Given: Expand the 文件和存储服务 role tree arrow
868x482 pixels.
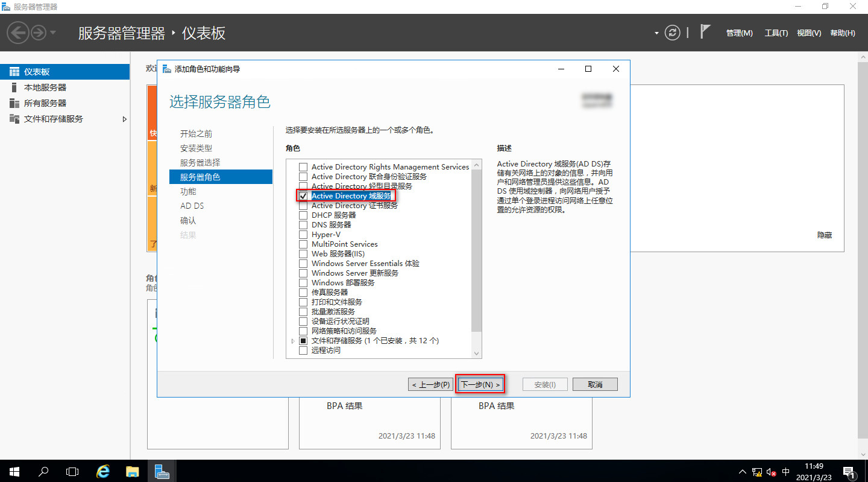Looking at the screenshot, I should coord(293,341).
